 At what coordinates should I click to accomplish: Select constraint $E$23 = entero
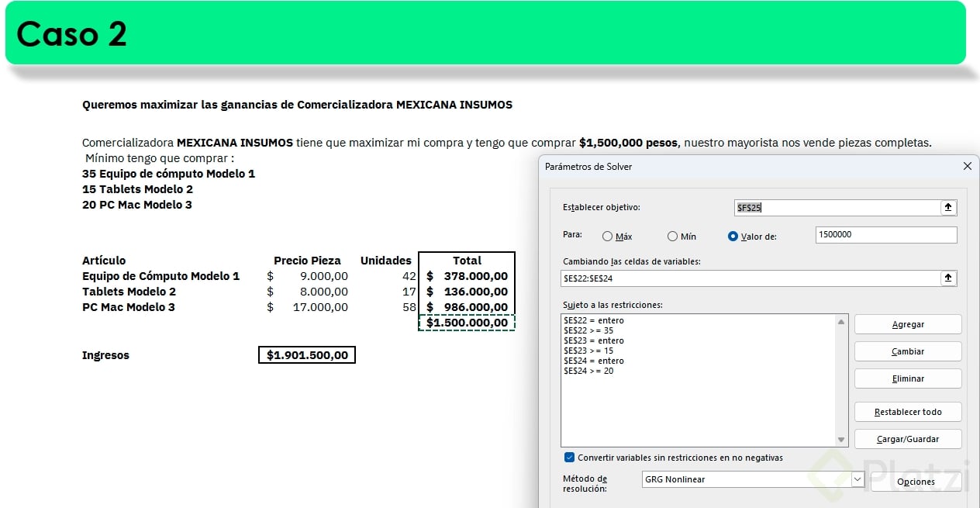click(x=594, y=340)
